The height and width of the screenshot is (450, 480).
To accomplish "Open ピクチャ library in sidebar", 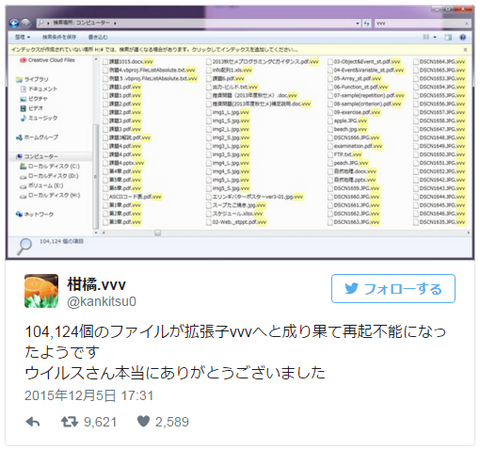I will (34, 99).
